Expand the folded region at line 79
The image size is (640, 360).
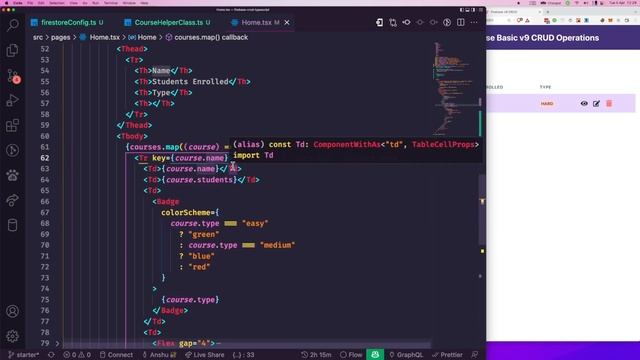click(57, 343)
